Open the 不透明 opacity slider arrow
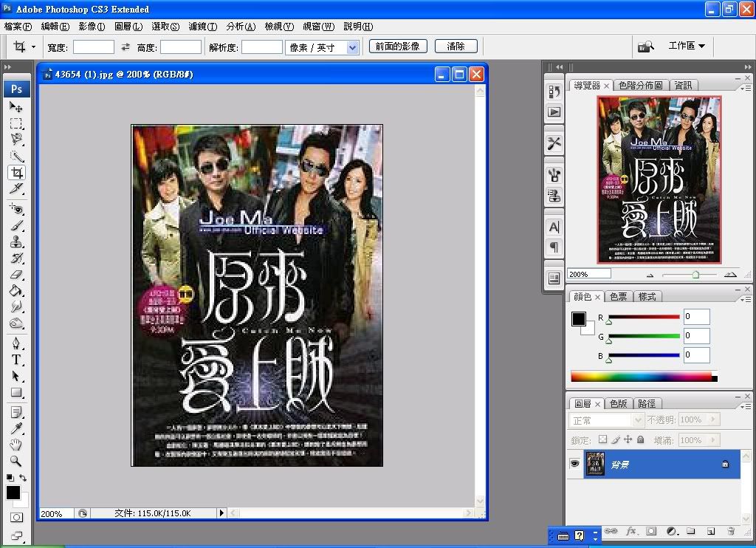The width and height of the screenshot is (756, 548). (x=713, y=419)
